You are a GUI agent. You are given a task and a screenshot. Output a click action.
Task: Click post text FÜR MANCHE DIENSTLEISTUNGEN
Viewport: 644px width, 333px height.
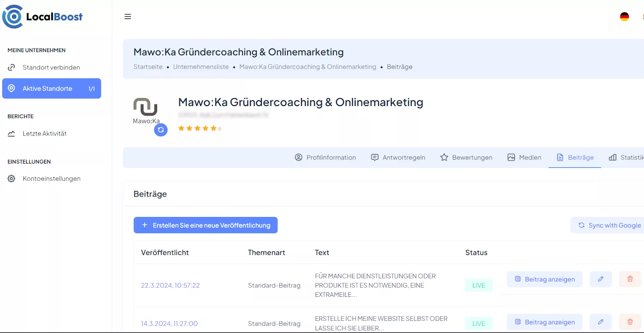point(375,285)
